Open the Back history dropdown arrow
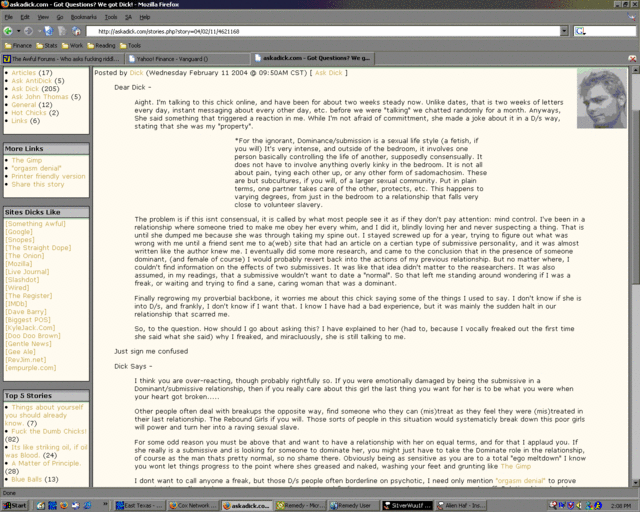This screenshot has width=640, height=512. coord(18,31)
